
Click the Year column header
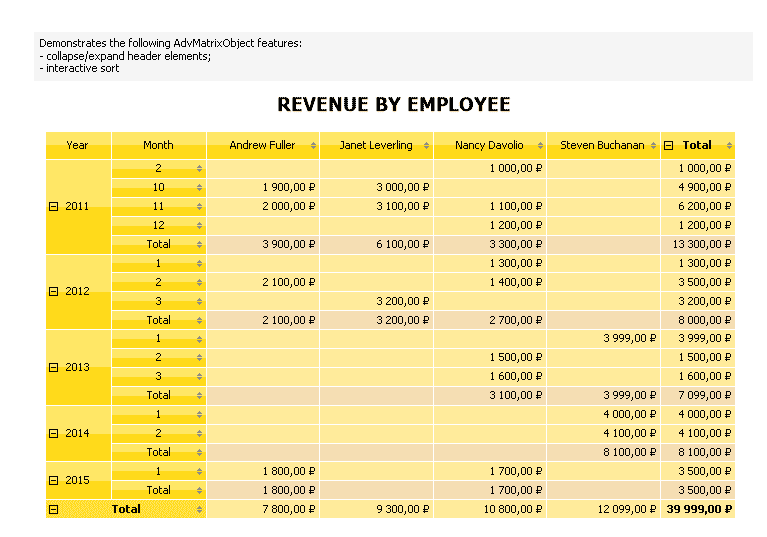click(78, 145)
